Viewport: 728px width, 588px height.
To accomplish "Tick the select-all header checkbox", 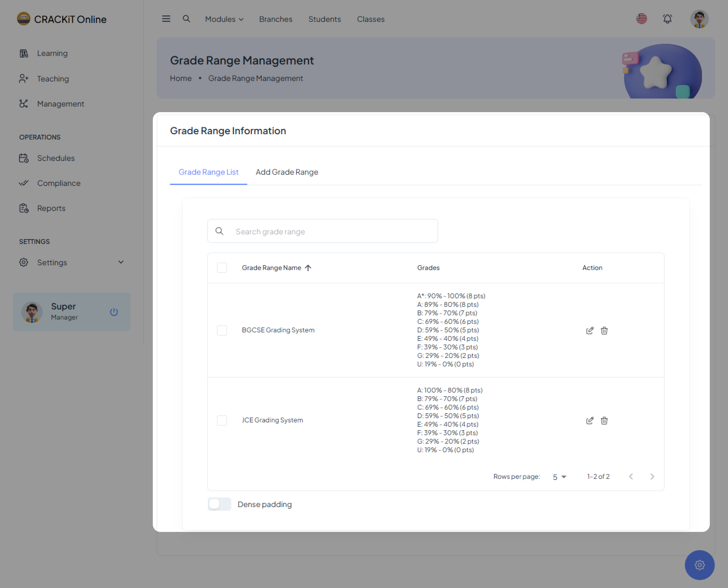I will (x=222, y=268).
